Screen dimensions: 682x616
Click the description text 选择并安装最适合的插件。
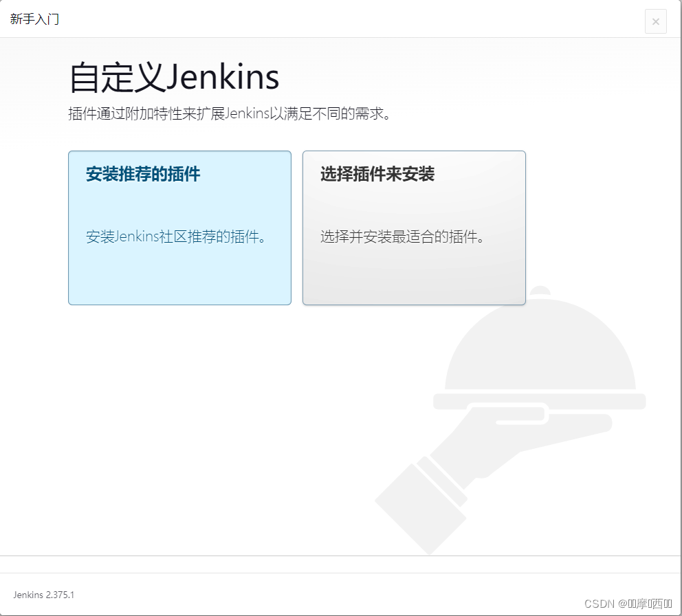coord(402,236)
